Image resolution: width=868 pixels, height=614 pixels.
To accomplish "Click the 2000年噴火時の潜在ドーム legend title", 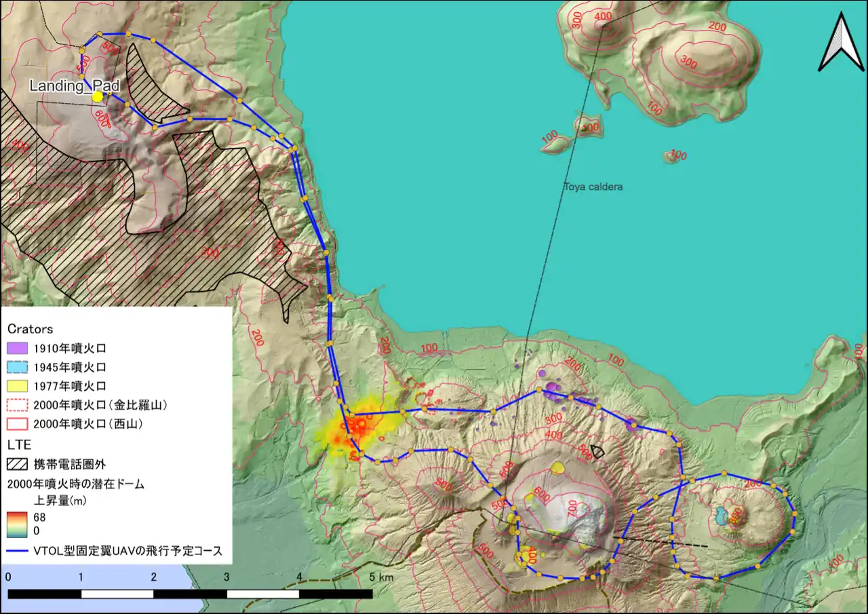I will [x=76, y=484].
